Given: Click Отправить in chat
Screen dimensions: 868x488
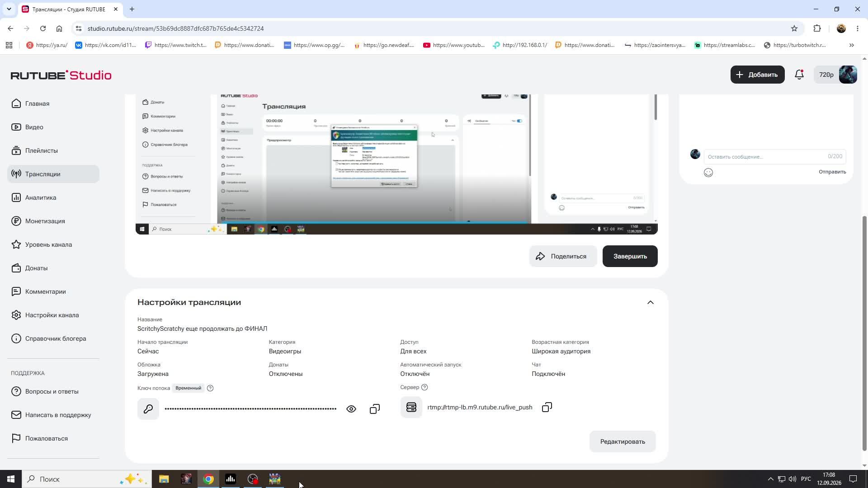Looking at the screenshot, I should [x=832, y=172].
